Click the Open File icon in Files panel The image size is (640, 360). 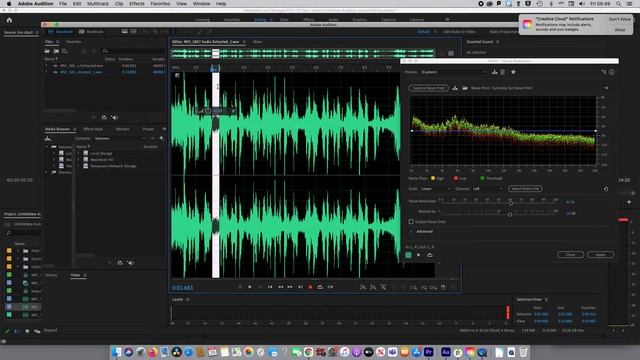[47, 51]
